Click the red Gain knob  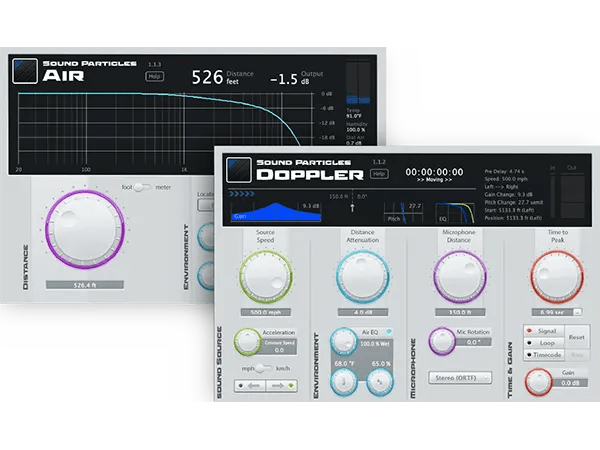(x=538, y=382)
